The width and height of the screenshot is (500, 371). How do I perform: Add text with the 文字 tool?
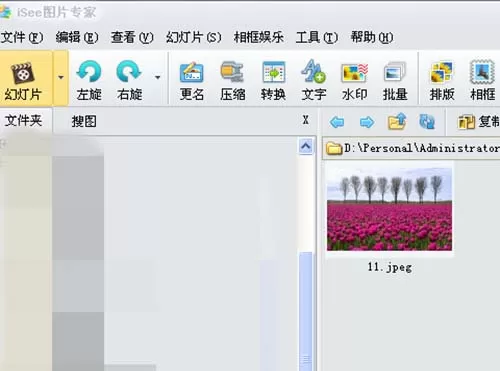click(313, 81)
